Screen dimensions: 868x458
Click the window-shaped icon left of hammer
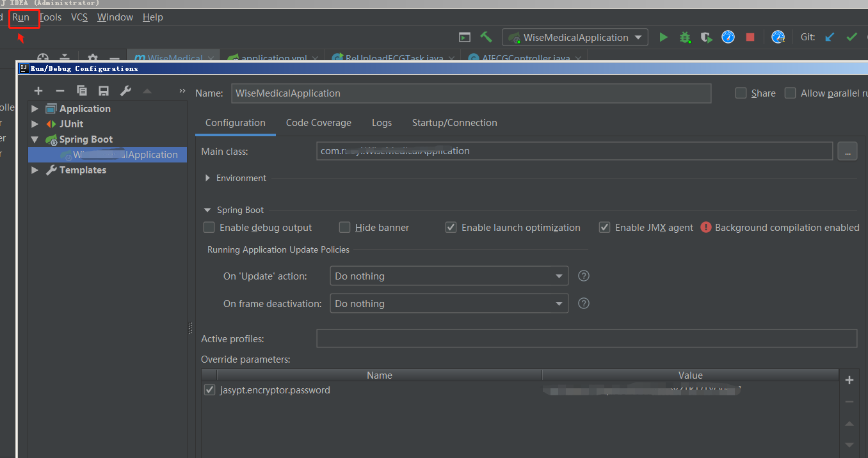[x=465, y=37]
